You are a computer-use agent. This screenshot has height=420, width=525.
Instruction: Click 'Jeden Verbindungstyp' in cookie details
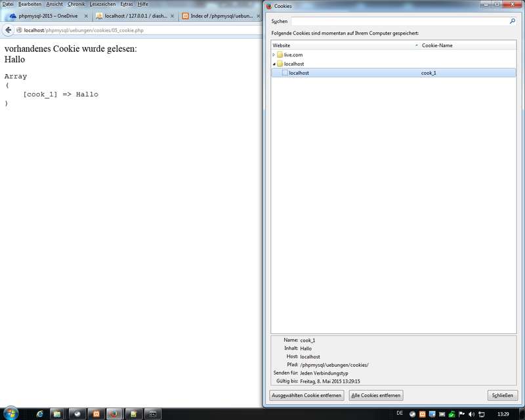click(x=324, y=373)
